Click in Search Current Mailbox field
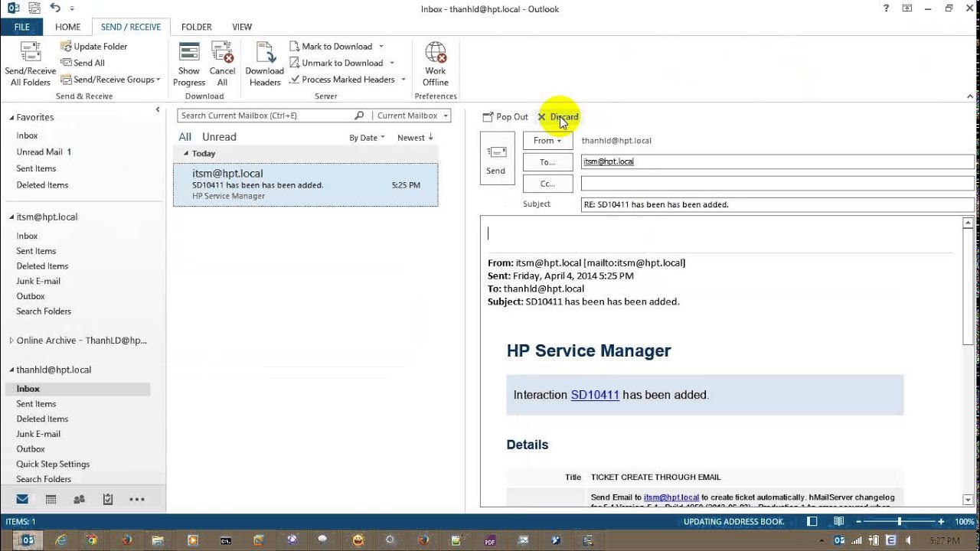 coord(265,116)
